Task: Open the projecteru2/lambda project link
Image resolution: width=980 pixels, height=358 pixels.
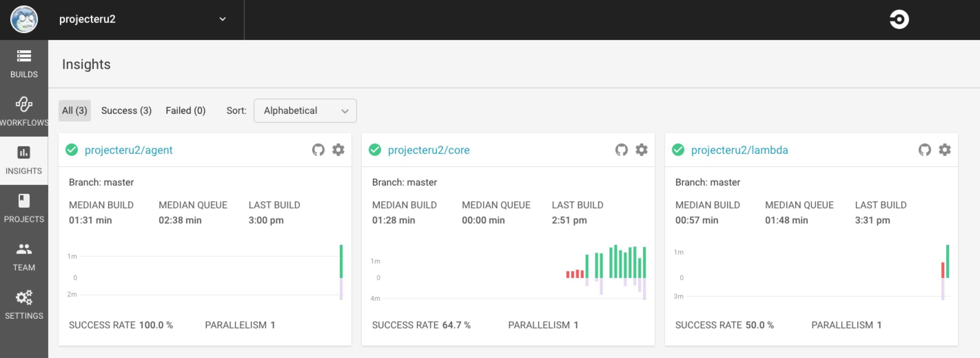Action: [x=739, y=150]
